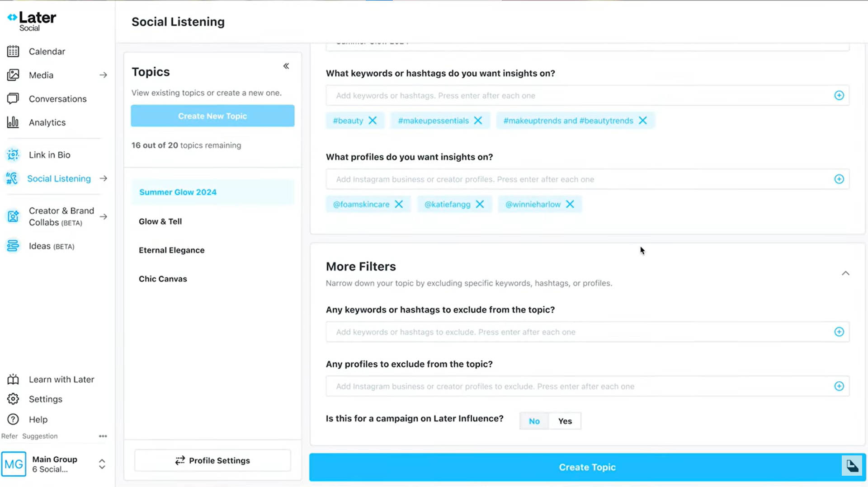
Task: Click plus icon in profiles insights field
Action: click(x=839, y=179)
